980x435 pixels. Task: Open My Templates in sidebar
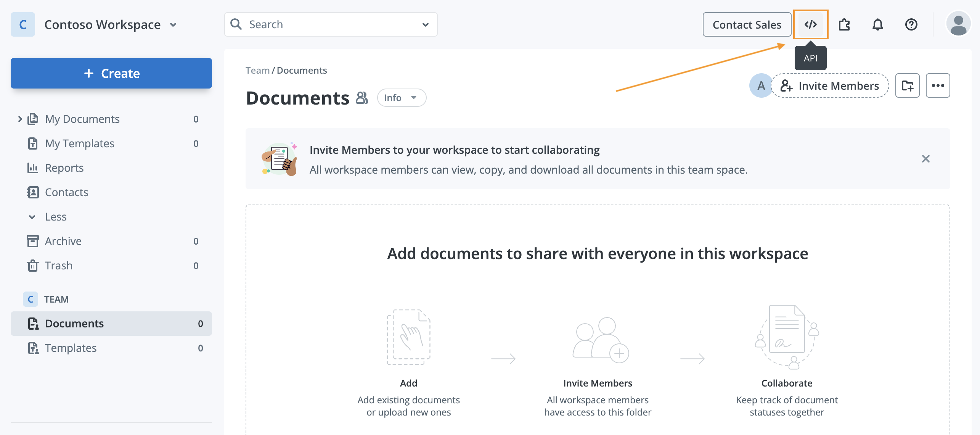(x=111, y=143)
